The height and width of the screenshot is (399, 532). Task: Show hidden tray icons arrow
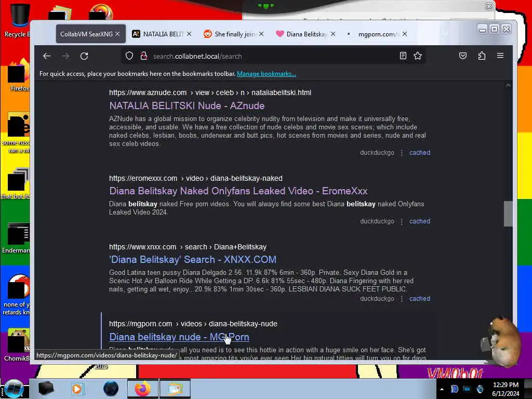[x=442, y=389]
